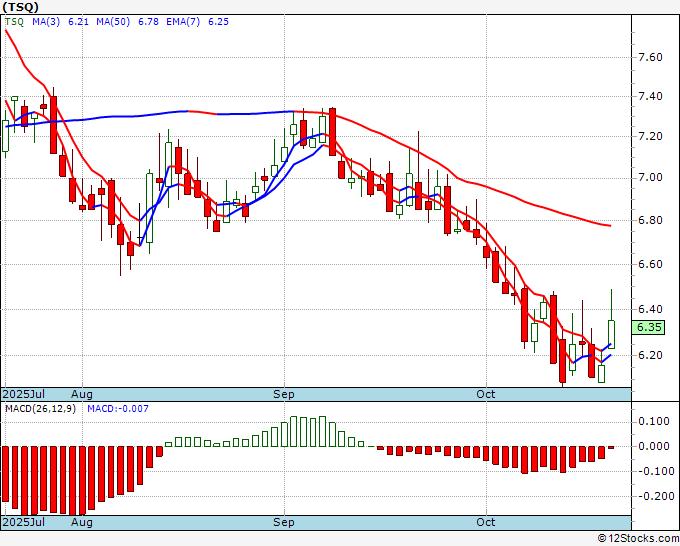Click 2025Jul on the price chart date axis
This screenshot has width=680, height=546.
(x=24, y=394)
